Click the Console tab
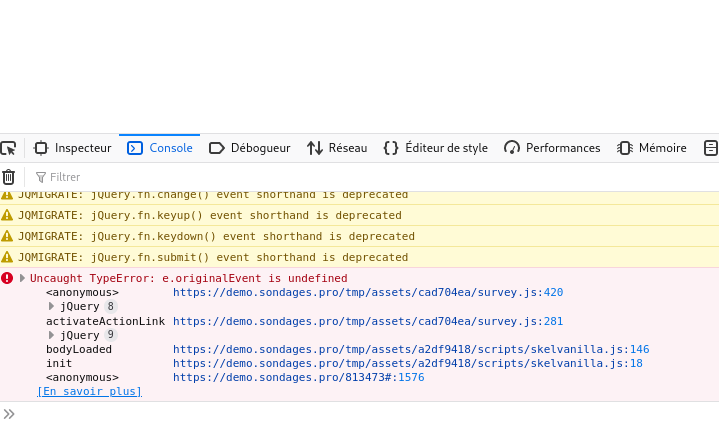 pos(160,148)
